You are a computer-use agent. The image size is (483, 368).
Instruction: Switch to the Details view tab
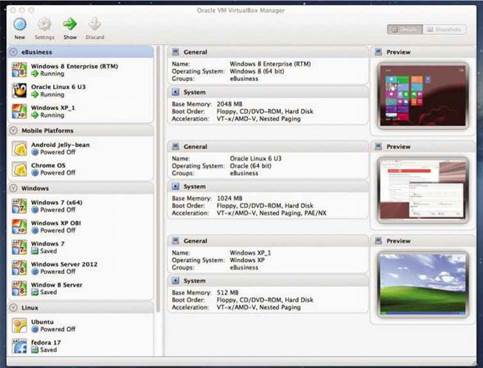point(405,29)
